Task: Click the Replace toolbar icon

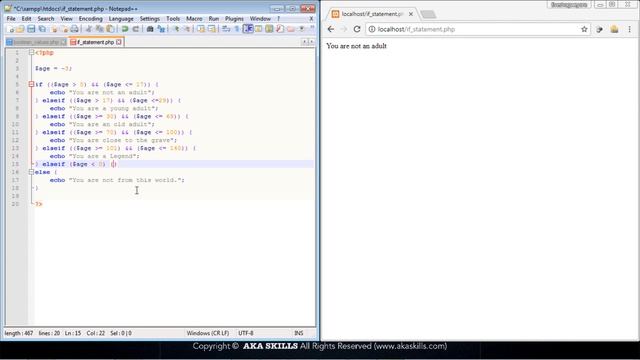Action: coord(161,29)
